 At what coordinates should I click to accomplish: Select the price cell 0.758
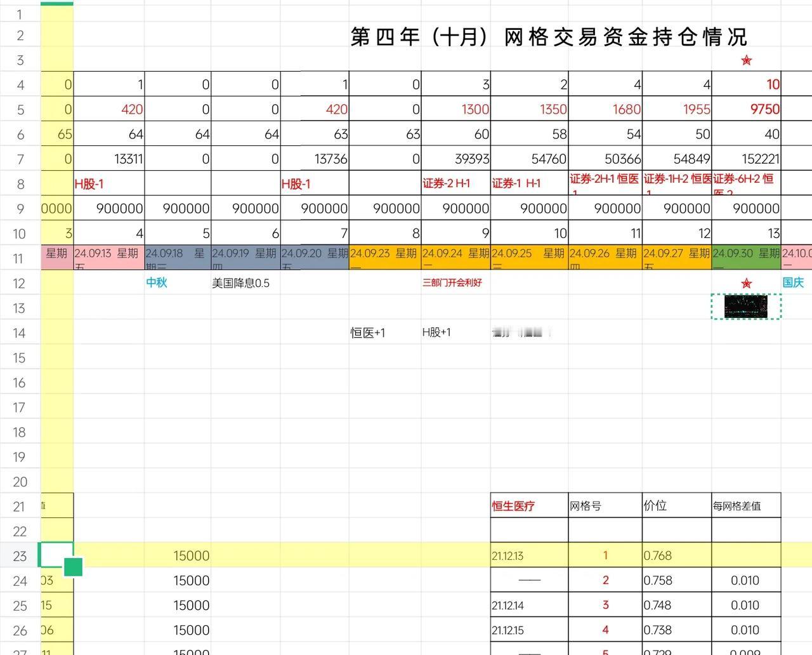click(677, 580)
